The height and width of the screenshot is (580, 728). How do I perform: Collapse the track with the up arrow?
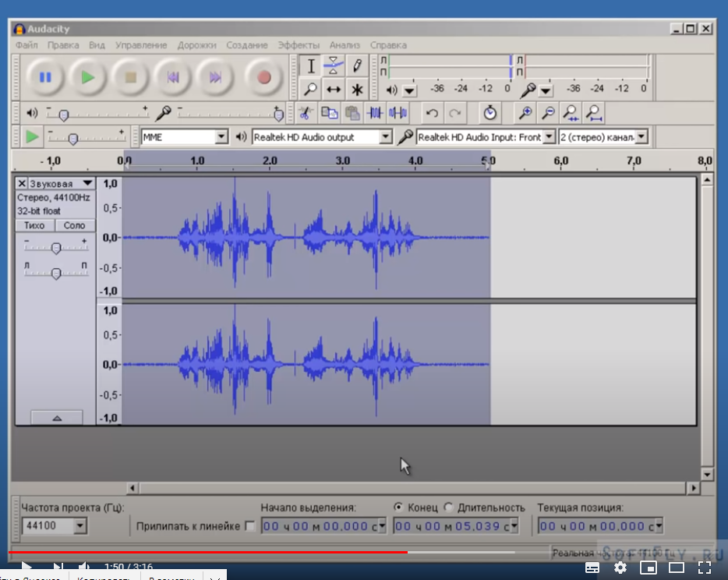(57, 418)
